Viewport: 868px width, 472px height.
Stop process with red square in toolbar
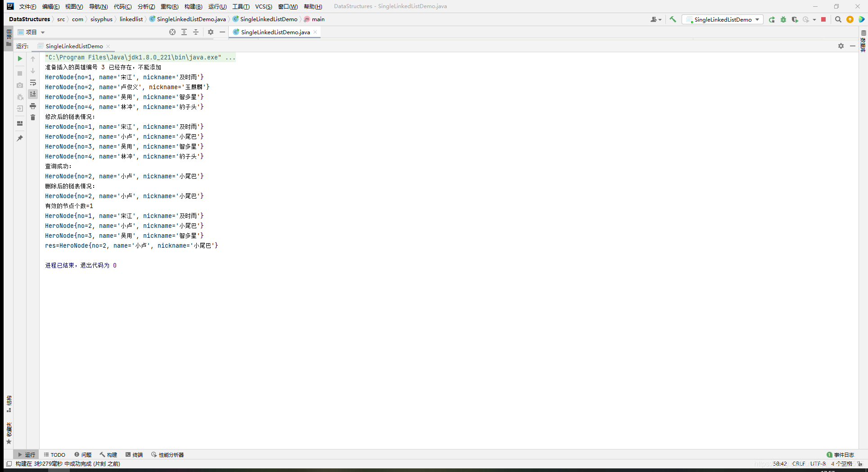click(823, 19)
